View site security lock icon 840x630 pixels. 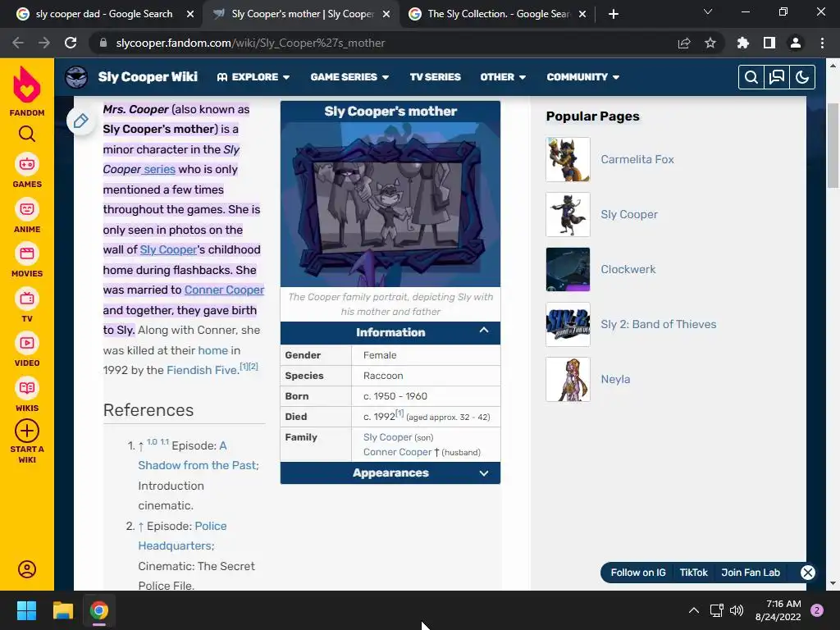click(103, 43)
